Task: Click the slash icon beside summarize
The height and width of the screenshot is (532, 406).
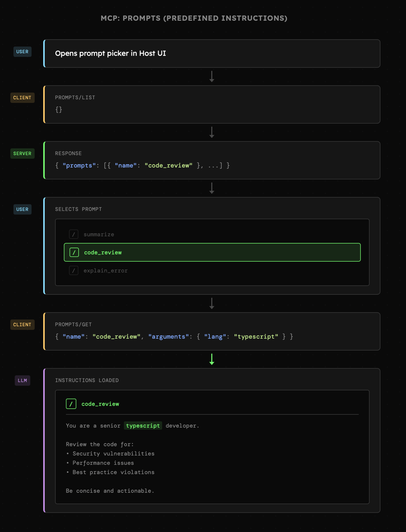Action: tap(74, 234)
